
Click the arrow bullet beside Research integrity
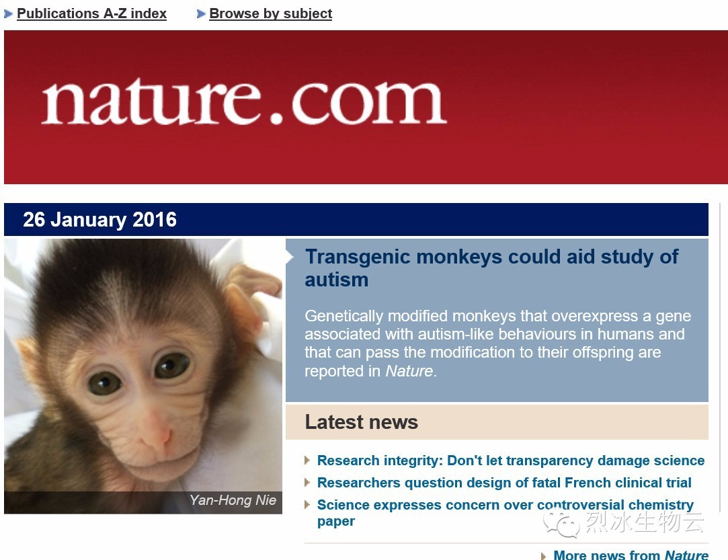[307, 460]
